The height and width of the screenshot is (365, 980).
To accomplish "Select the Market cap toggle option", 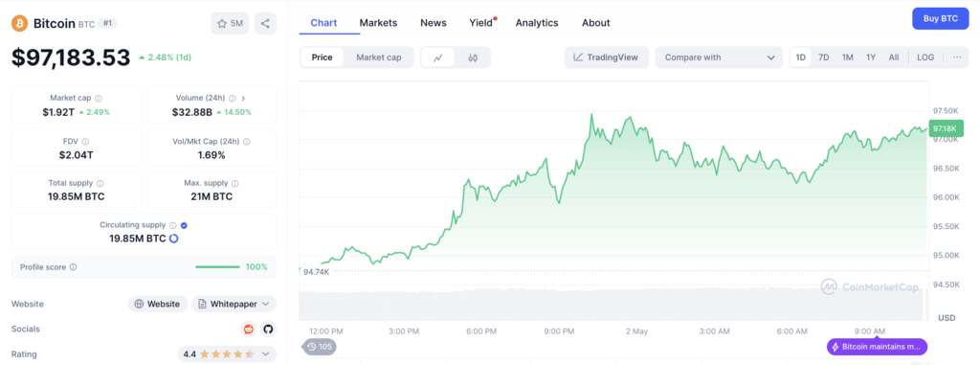I will click(x=379, y=57).
